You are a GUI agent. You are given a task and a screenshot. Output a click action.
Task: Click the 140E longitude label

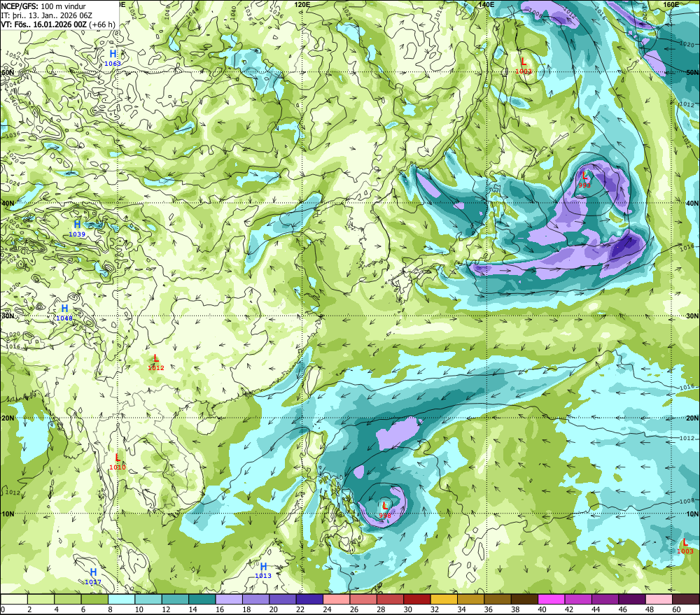click(486, 4)
